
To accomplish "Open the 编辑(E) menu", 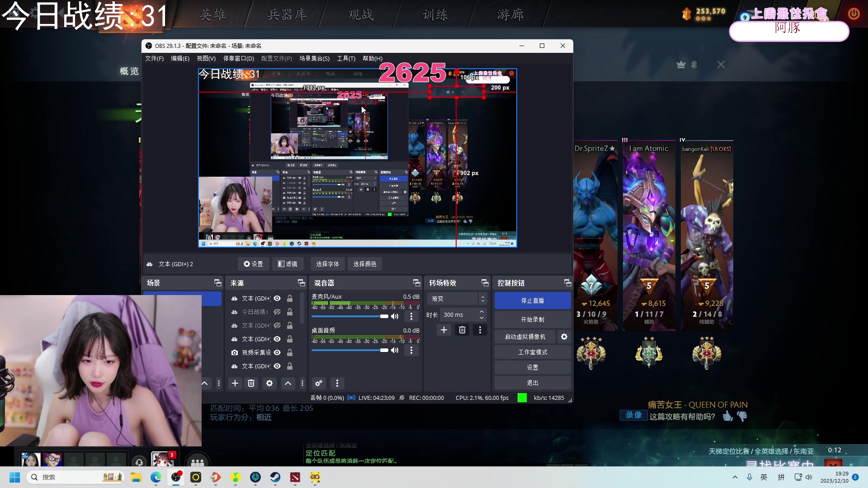I will click(180, 58).
